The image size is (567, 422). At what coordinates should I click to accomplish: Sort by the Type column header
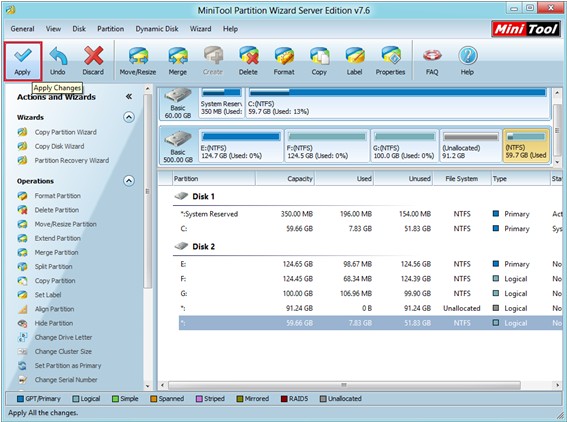coord(520,178)
